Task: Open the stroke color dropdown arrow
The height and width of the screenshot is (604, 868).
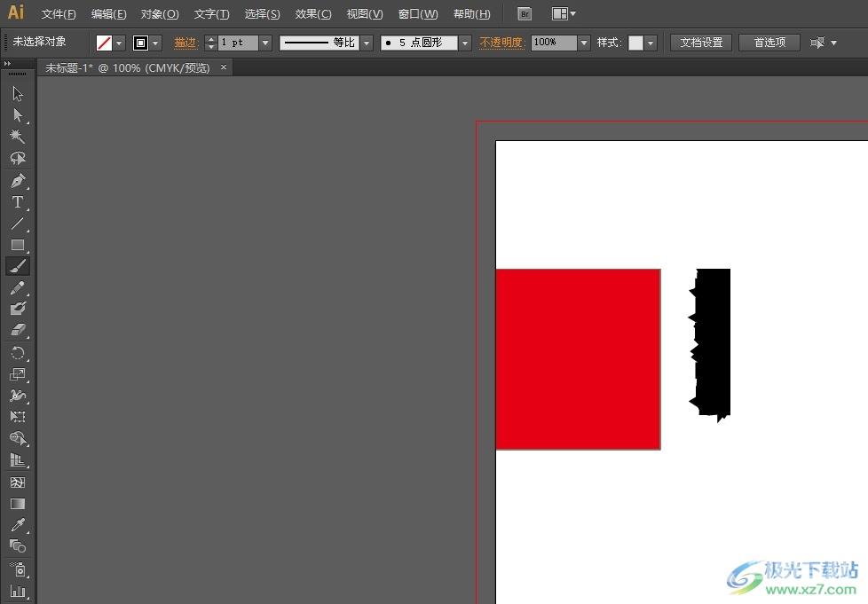Action: tap(155, 43)
